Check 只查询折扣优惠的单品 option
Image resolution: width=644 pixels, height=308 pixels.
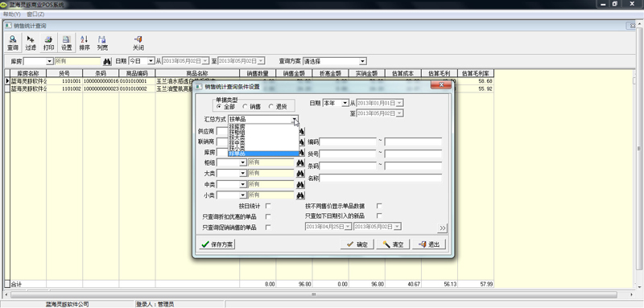(268, 216)
